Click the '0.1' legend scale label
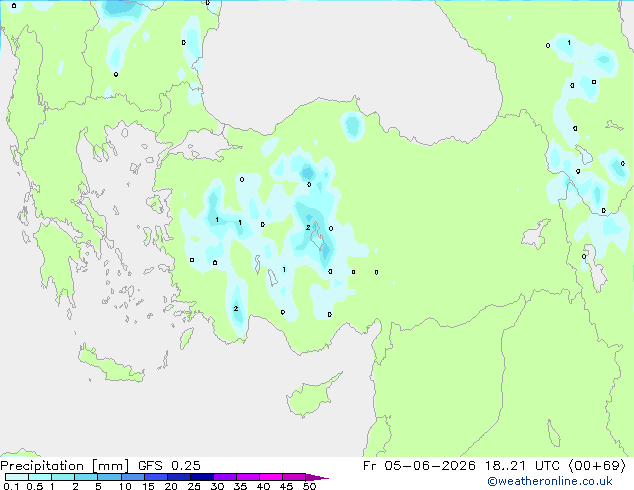Viewport: 634px width, 490px height. click(11, 486)
